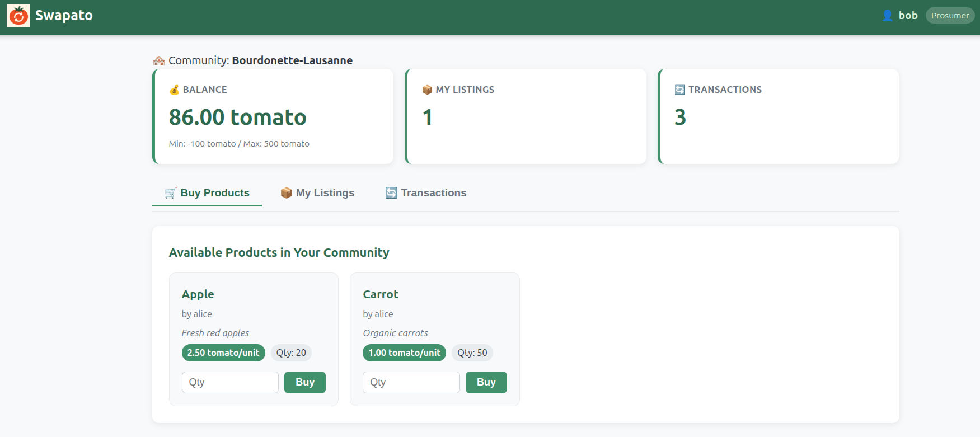980x437 pixels.
Task: Click the bob user avatar icon
Action: click(x=887, y=16)
